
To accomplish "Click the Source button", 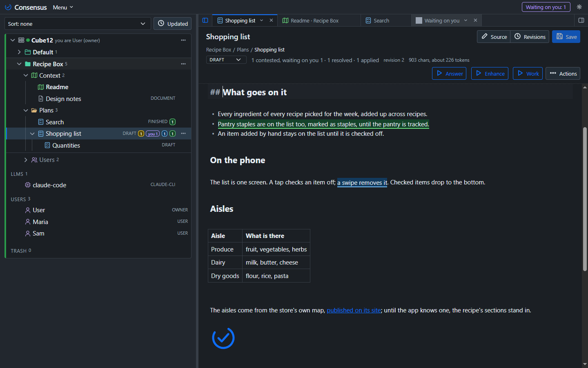I will pos(494,37).
